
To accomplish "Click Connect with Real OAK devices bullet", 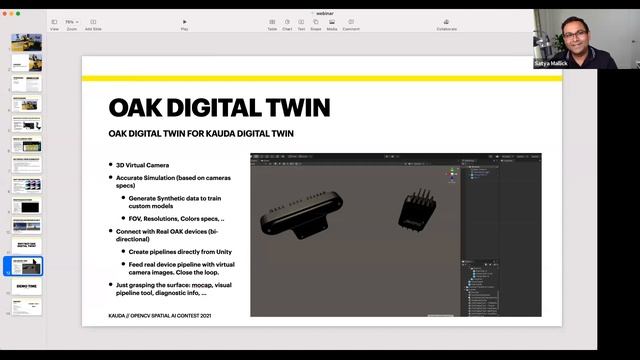I will point(167,235).
